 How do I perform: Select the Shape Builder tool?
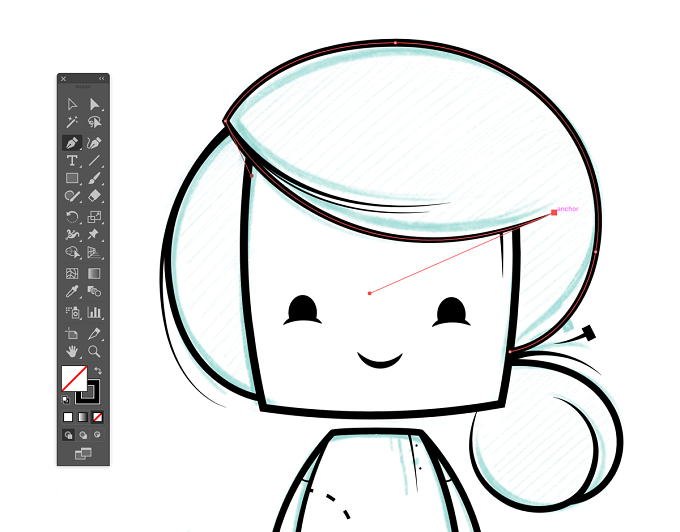pos(72,252)
